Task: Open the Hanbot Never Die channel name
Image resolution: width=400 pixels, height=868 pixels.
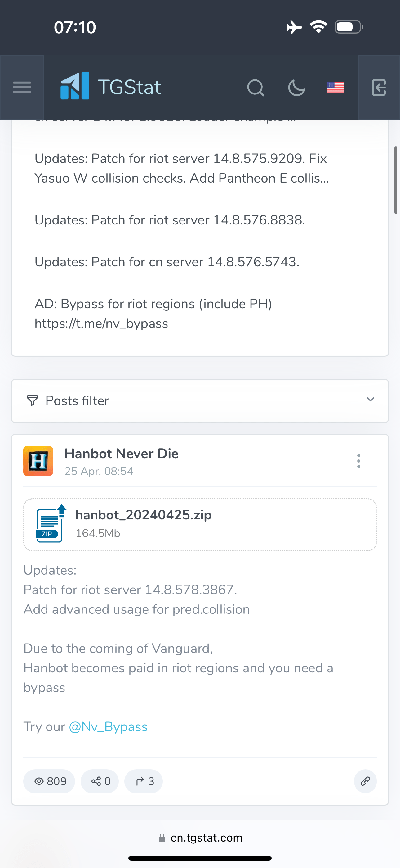Action: [x=121, y=454]
